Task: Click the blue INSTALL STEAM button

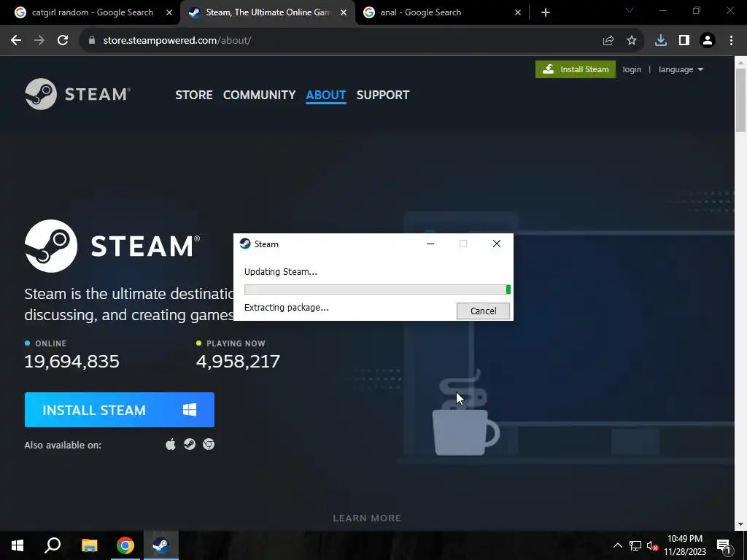Action: click(120, 410)
